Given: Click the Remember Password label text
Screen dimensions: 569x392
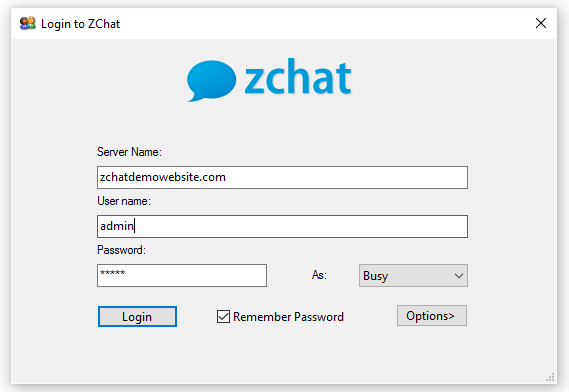Looking at the screenshot, I should pyautogui.click(x=288, y=317).
